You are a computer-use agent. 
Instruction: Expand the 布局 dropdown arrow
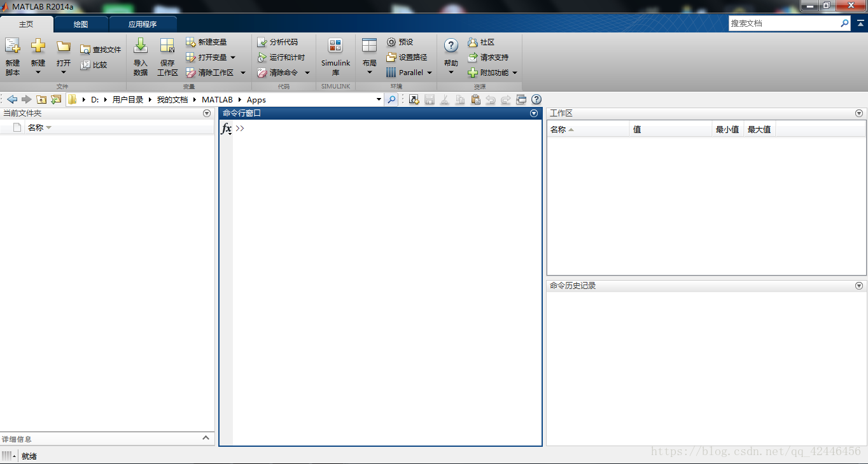pos(370,73)
